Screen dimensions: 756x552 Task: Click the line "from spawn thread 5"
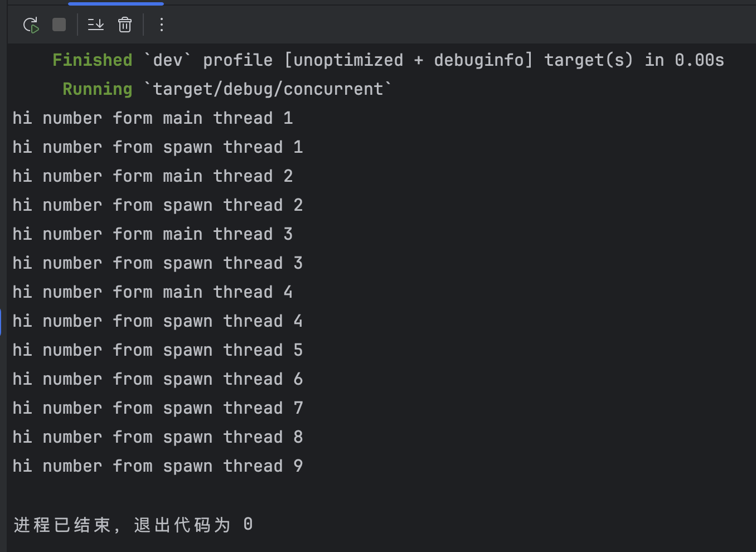157,350
